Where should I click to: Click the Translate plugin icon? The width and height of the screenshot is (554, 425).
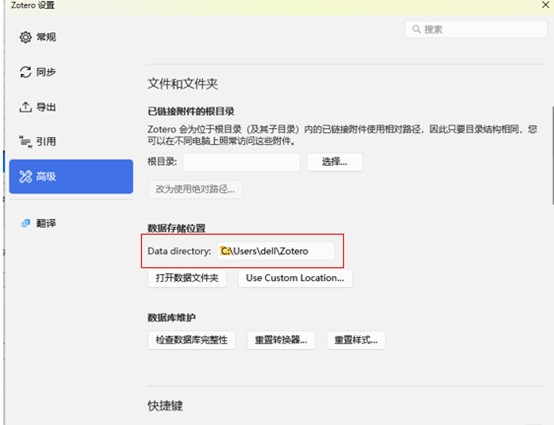point(26,223)
